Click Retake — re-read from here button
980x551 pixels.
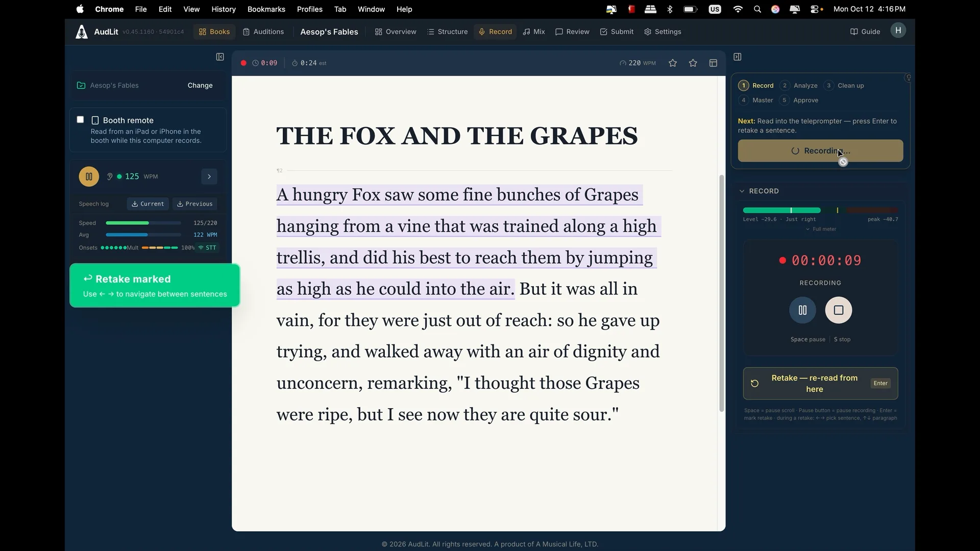pyautogui.click(x=820, y=384)
